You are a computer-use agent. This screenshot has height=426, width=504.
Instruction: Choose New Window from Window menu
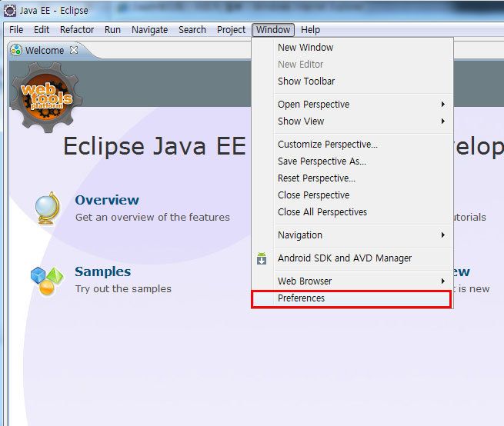(352, 48)
